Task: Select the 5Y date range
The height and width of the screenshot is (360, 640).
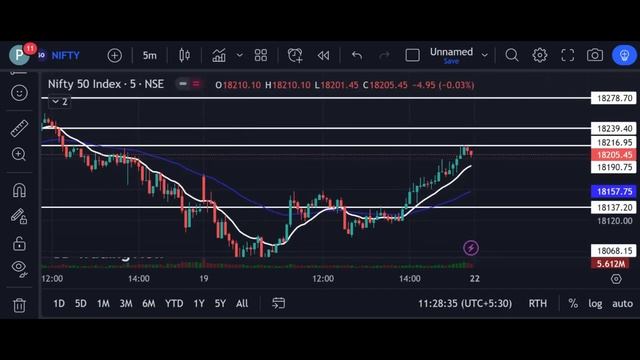Action: tap(220, 304)
